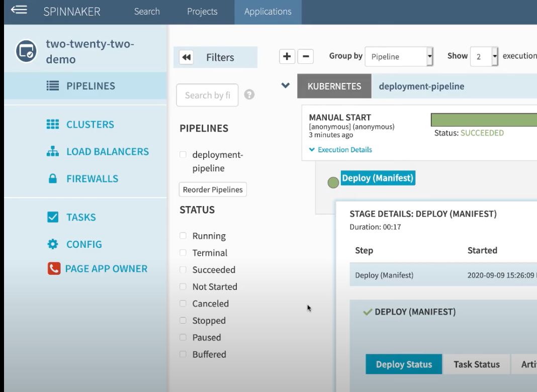Click the green execution progress bar
This screenshot has height=392, width=537.
pyautogui.click(x=483, y=120)
